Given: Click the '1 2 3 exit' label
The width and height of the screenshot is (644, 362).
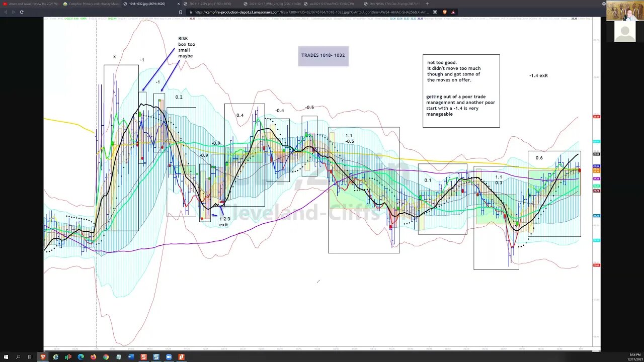Looking at the screenshot, I should tap(224, 222).
